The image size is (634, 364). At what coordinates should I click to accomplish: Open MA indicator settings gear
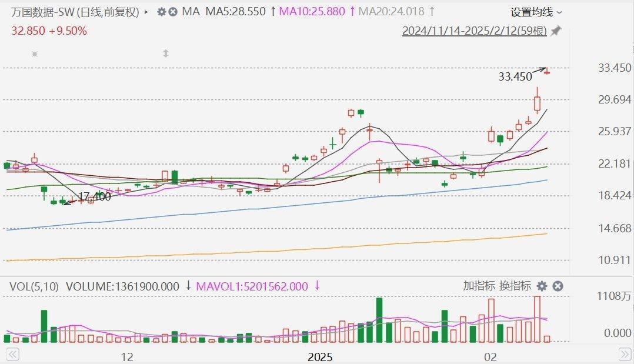click(161, 12)
